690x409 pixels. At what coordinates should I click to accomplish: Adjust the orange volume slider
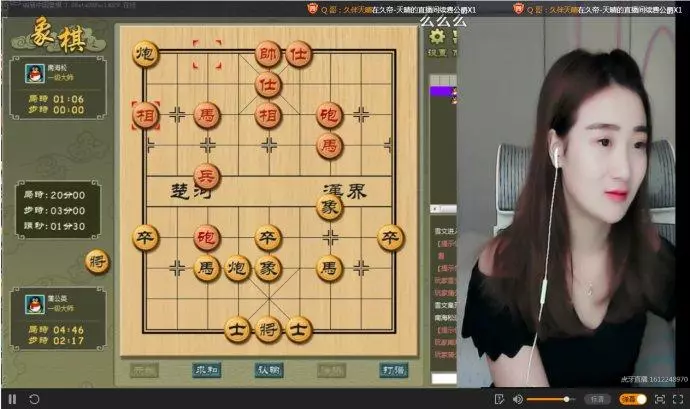click(x=549, y=399)
